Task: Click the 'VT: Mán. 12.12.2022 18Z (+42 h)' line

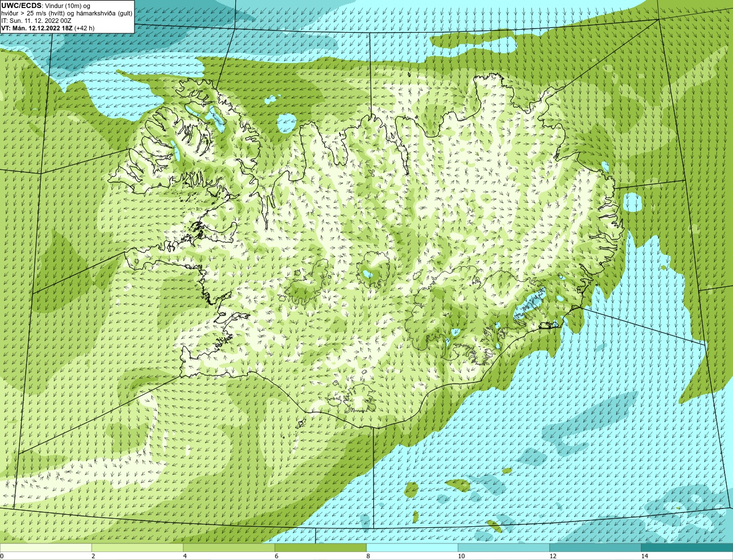Action: click(48, 27)
